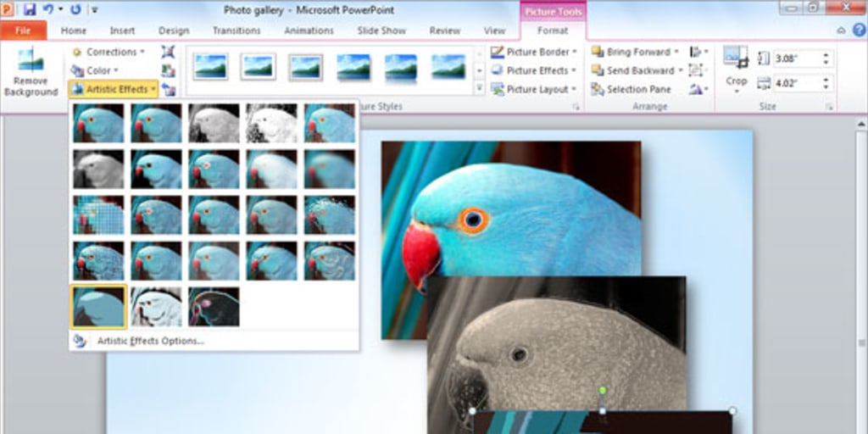Image resolution: width=868 pixels, height=434 pixels.
Task: Expand the Corrections dropdown
Action: [110, 52]
